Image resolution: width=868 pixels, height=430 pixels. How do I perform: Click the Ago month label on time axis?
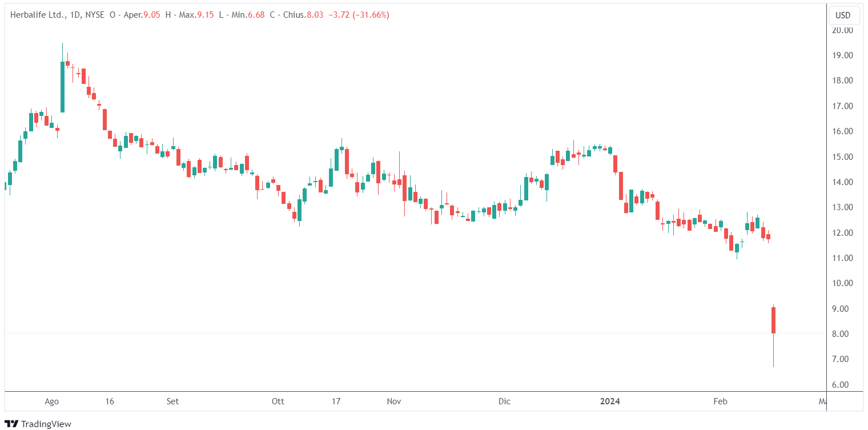point(51,401)
